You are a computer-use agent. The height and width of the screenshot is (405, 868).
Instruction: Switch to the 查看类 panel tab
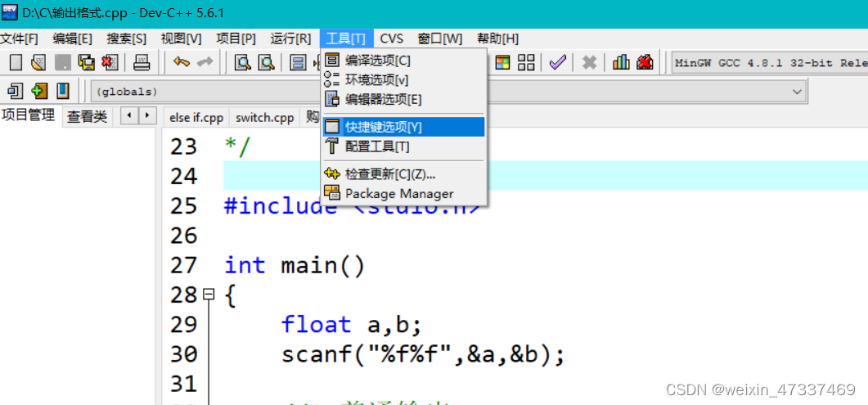click(x=87, y=117)
